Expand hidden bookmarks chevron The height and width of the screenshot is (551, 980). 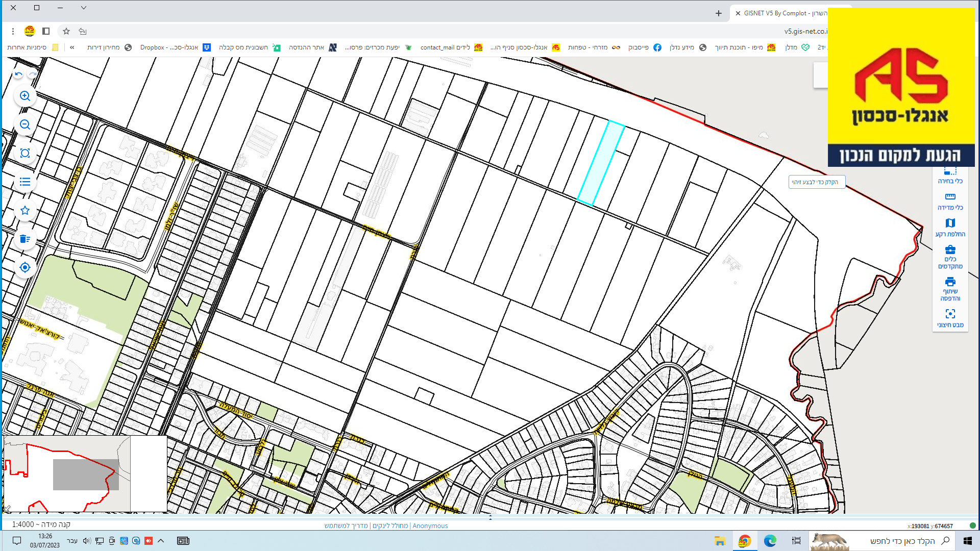tap(72, 47)
